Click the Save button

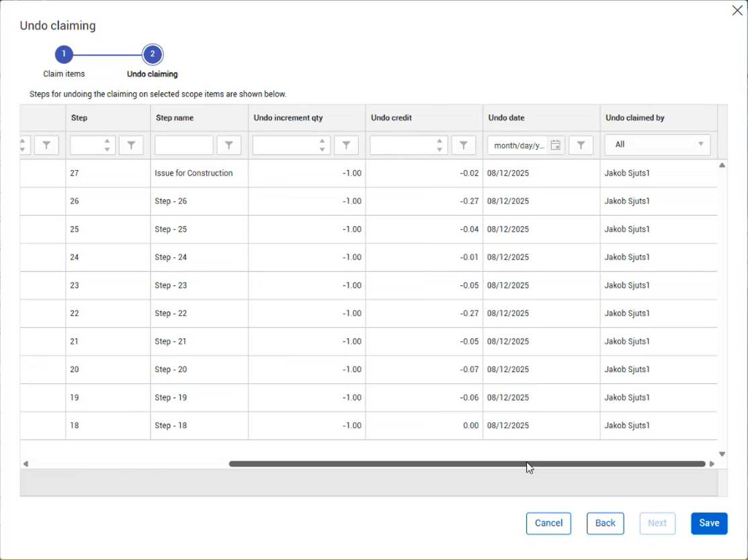click(x=708, y=523)
